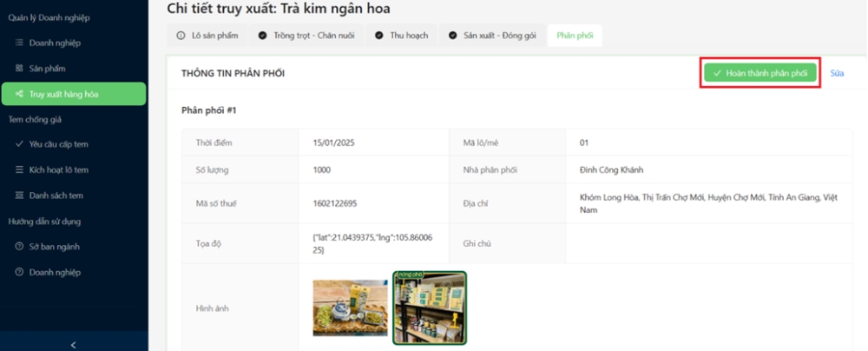Open the Sản phẩm menu item

[74, 69]
